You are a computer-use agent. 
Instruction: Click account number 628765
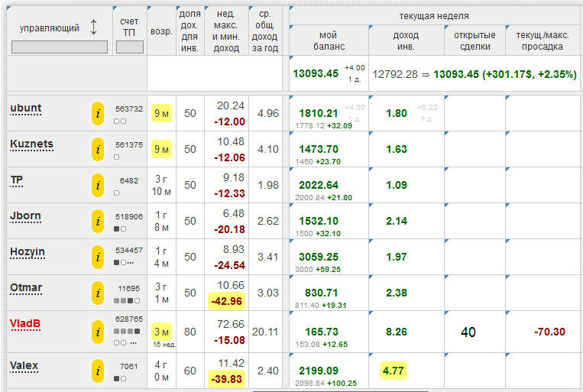pyautogui.click(x=129, y=319)
